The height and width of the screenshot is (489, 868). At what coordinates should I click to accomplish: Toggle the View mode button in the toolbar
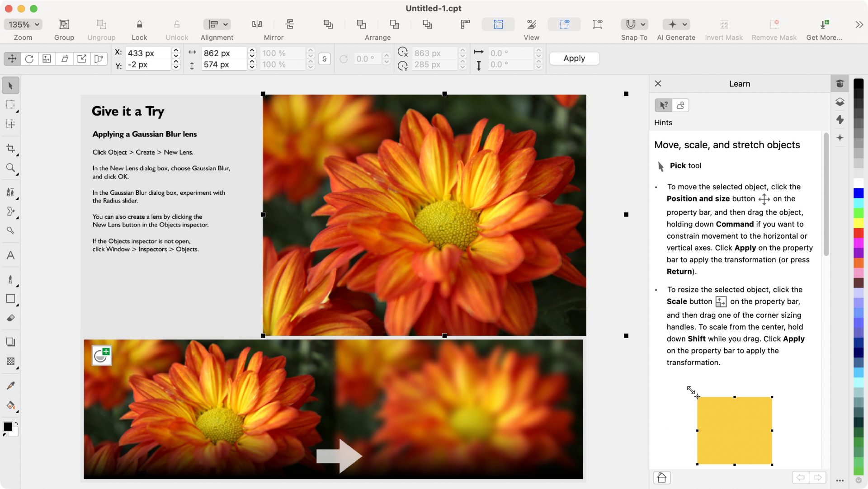point(532,24)
